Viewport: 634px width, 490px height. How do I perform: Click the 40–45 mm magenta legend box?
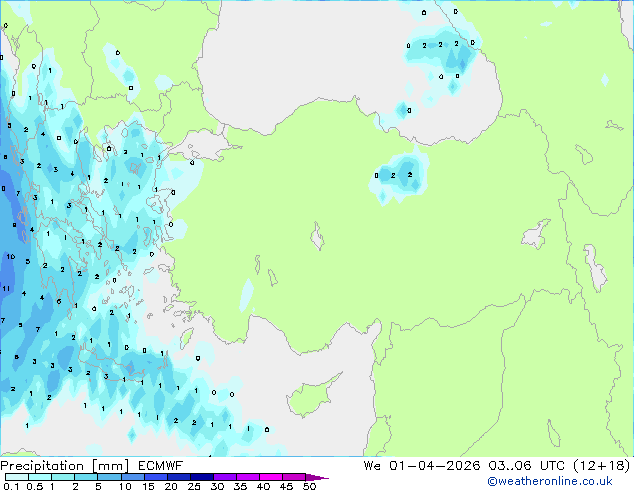click(x=271, y=477)
